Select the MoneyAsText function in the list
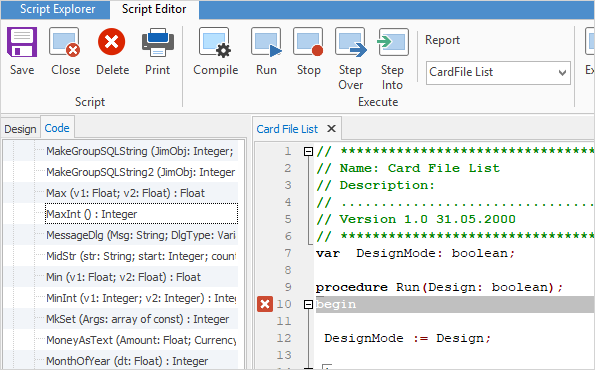The image size is (595, 370). (x=141, y=340)
